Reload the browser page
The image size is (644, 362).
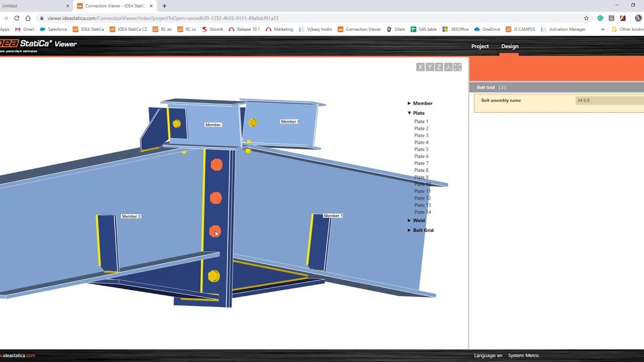pos(17,18)
